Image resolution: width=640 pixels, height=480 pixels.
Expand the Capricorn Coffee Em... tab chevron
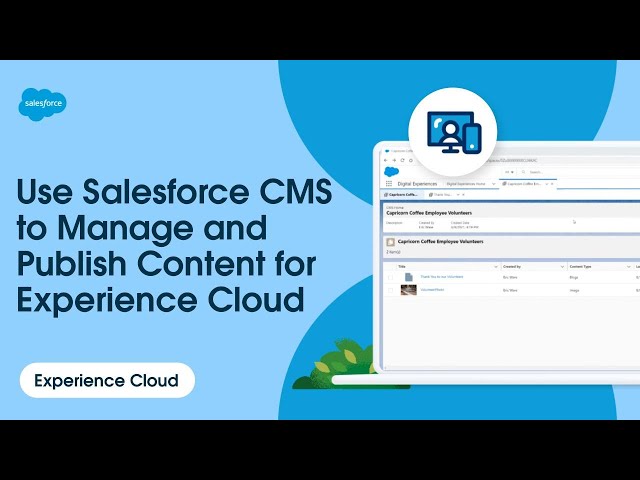click(x=547, y=184)
